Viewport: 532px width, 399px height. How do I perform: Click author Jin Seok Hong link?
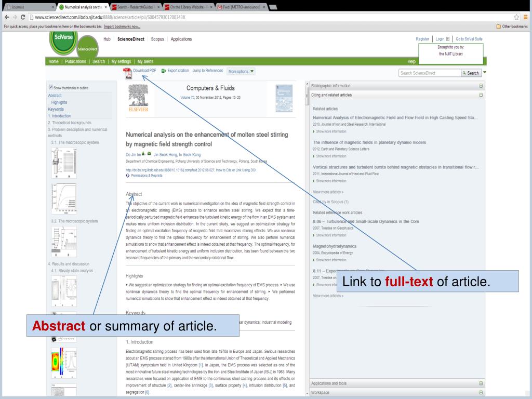point(165,154)
